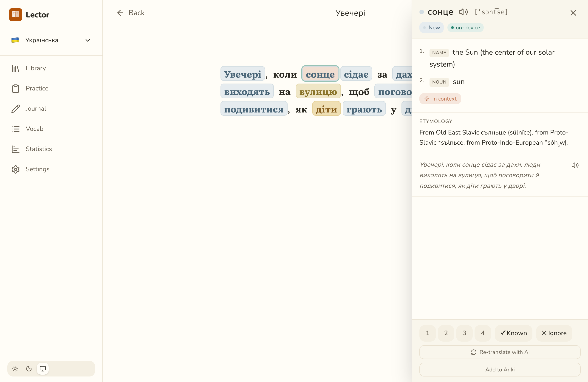
Task: Open the Practice section
Action: point(51,88)
